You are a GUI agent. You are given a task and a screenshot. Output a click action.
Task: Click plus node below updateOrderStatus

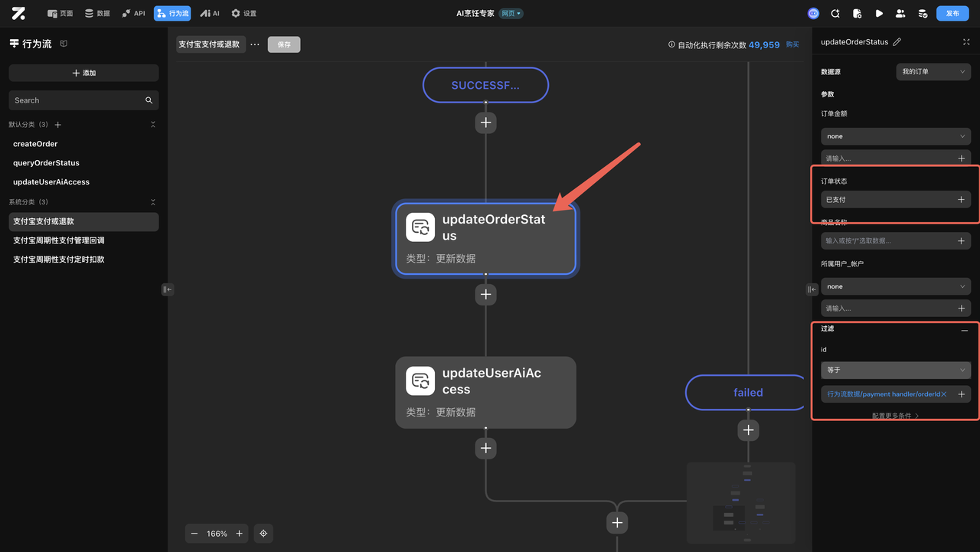point(485,295)
